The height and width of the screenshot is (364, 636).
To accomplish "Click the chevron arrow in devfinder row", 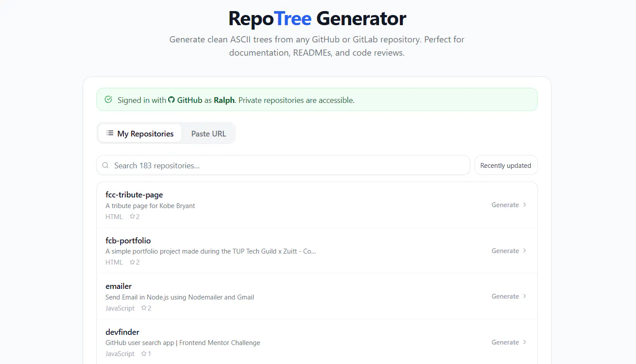I will point(525,342).
